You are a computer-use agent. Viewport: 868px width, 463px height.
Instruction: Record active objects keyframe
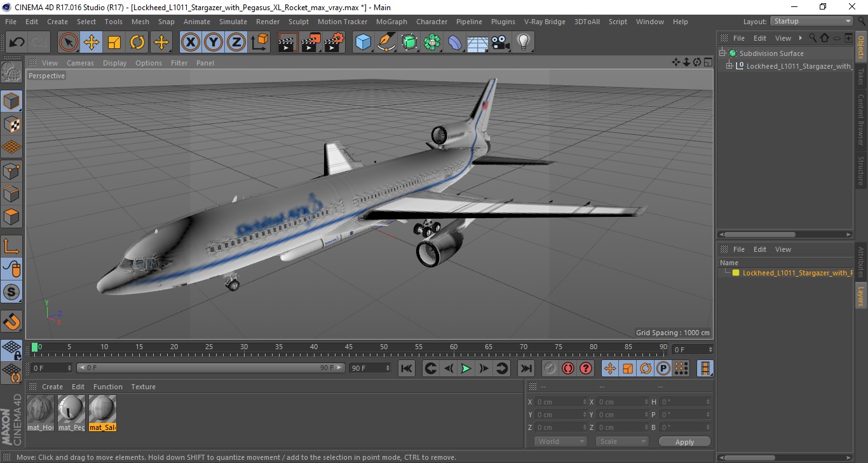[550, 368]
